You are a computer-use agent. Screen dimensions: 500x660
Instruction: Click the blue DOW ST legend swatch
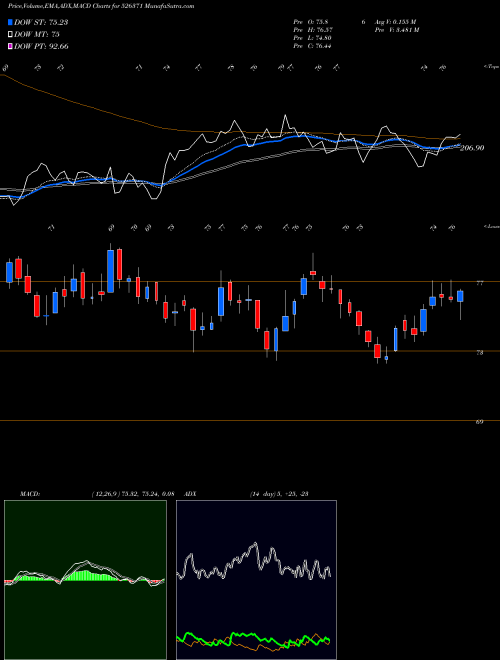tap(10, 22)
